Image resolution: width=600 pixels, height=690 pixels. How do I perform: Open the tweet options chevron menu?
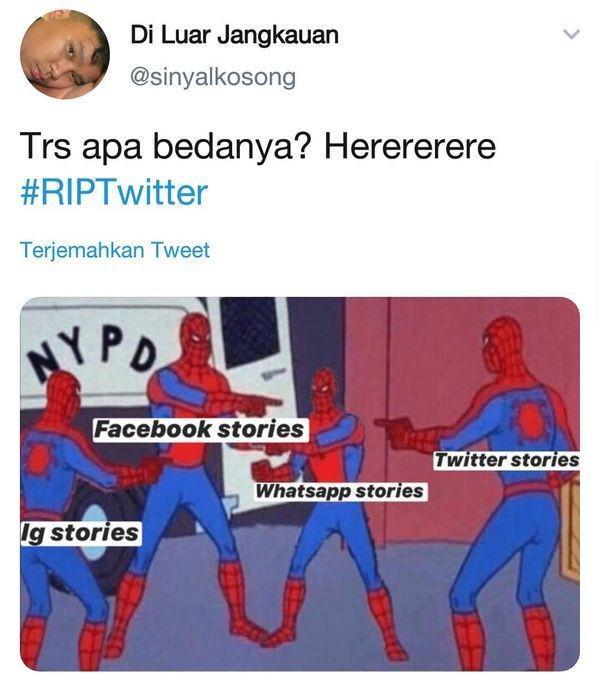pos(571,34)
